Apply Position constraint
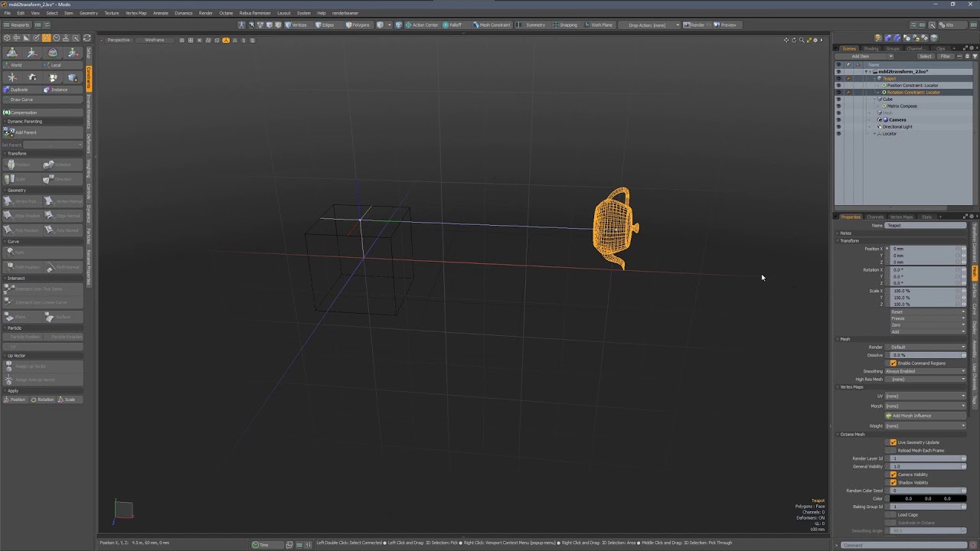980x551 pixels. pyautogui.click(x=15, y=399)
